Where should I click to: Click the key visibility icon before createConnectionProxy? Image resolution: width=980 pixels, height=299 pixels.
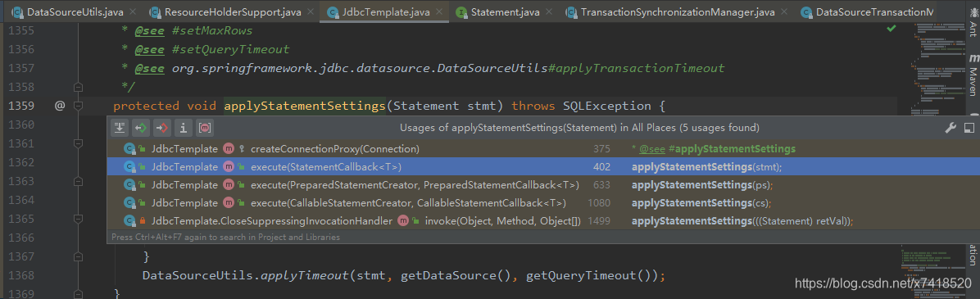coord(241,149)
